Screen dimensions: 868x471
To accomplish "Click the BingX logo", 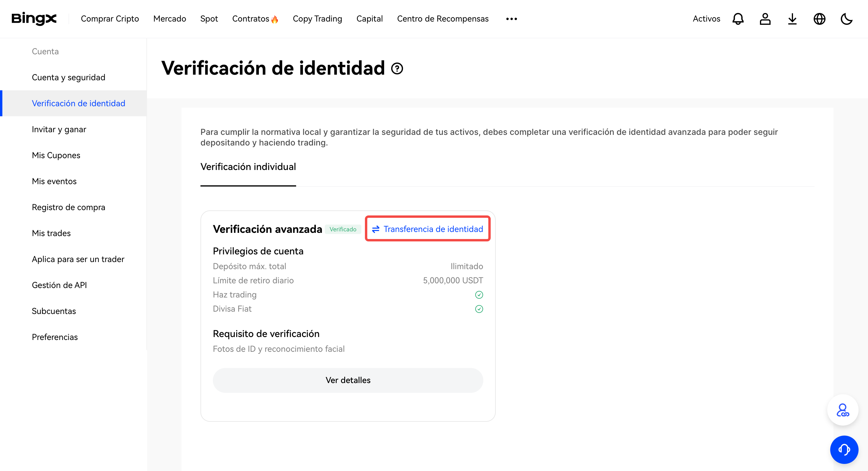I will [34, 19].
